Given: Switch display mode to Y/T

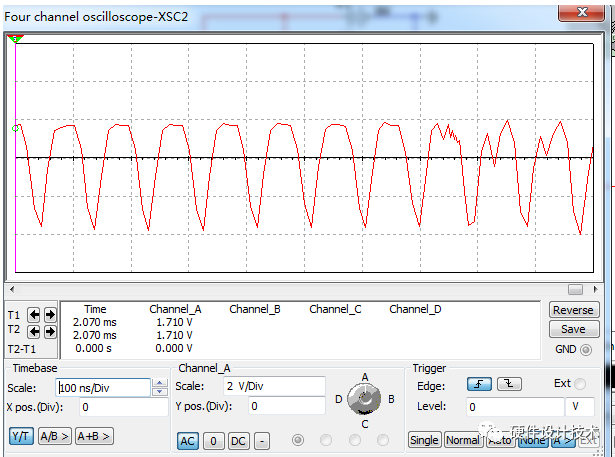Looking at the screenshot, I should (x=21, y=436).
